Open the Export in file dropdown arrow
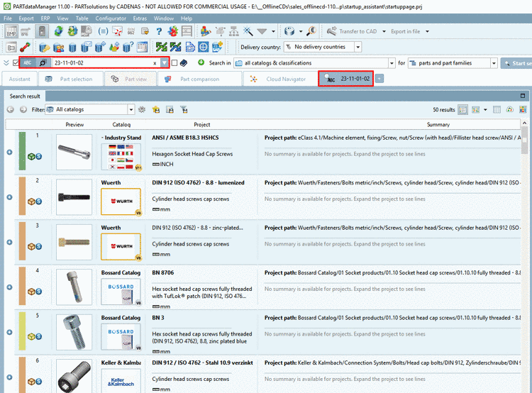Screen dimensions: 532x393 pyautogui.click(x=427, y=31)
